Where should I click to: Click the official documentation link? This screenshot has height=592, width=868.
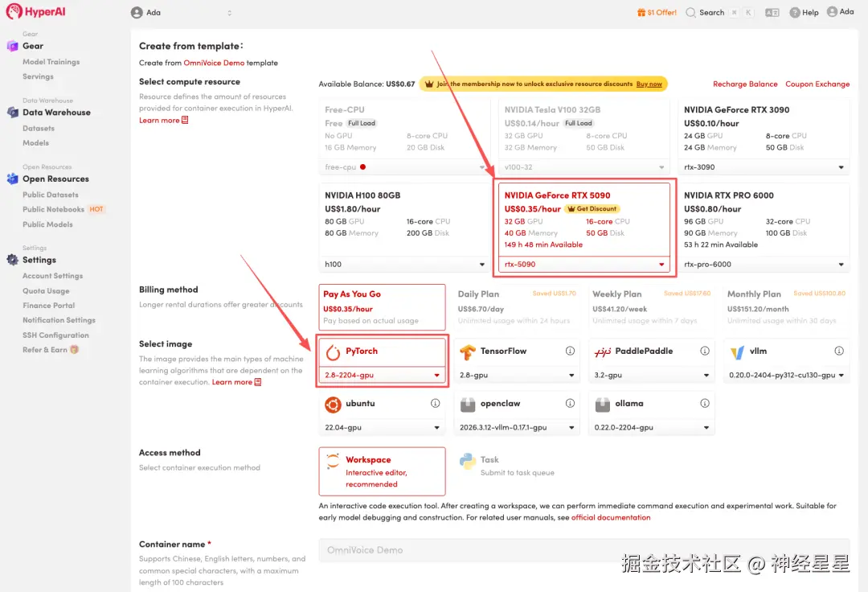[611, 518]
